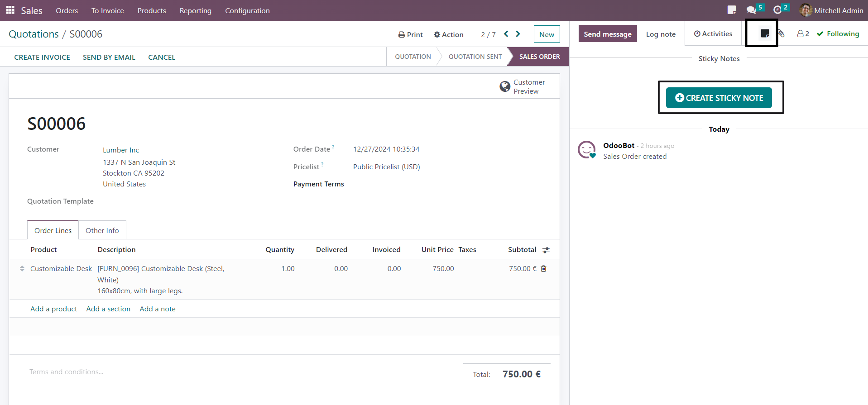This screenshot has height=405, width=868.
Task: Sort by the Quantity column header
Action: click(280, 250)
